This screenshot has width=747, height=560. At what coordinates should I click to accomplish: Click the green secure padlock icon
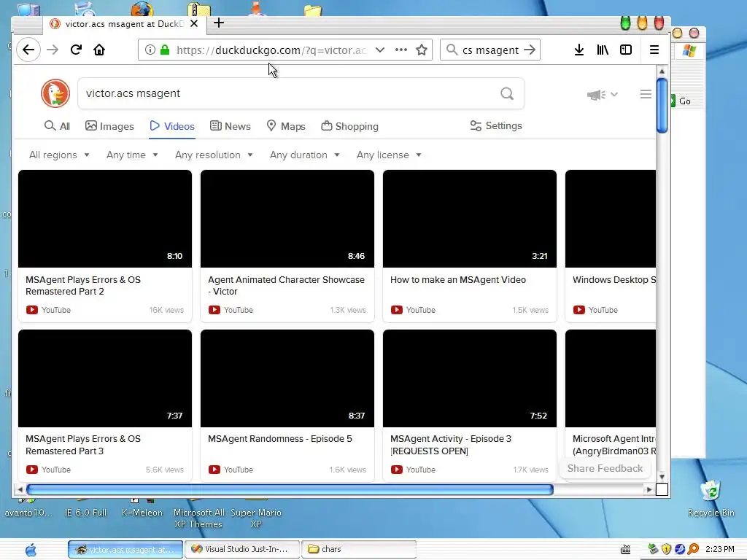point(165,50)
